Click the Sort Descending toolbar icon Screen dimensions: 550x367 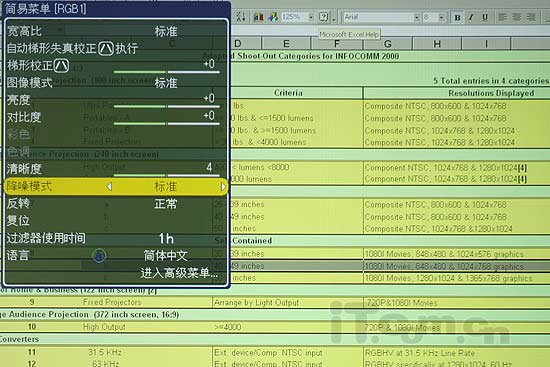(241, 16)
